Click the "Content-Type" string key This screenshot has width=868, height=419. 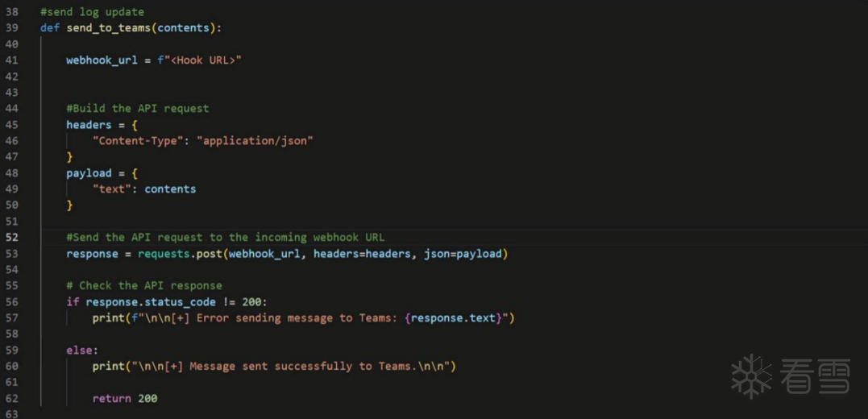(138, 140)
